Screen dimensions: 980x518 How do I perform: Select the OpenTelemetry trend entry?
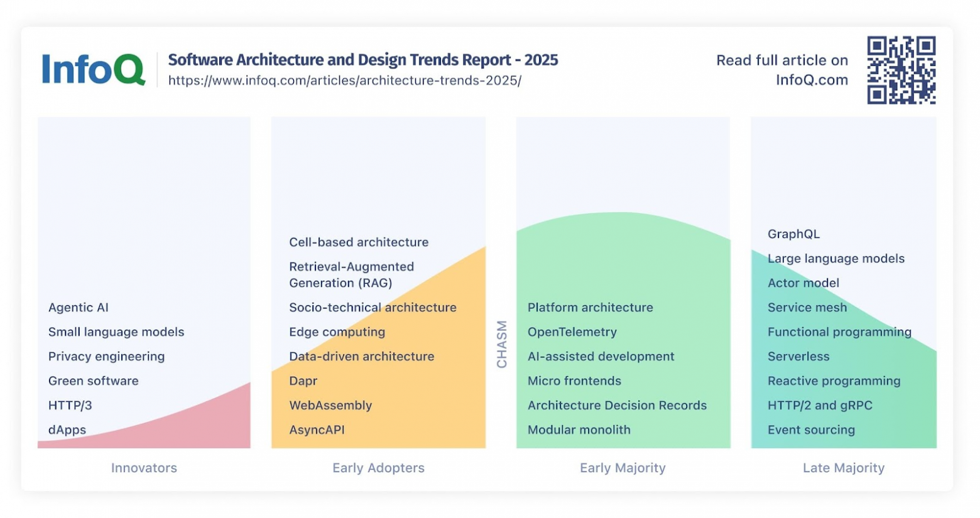572,332
